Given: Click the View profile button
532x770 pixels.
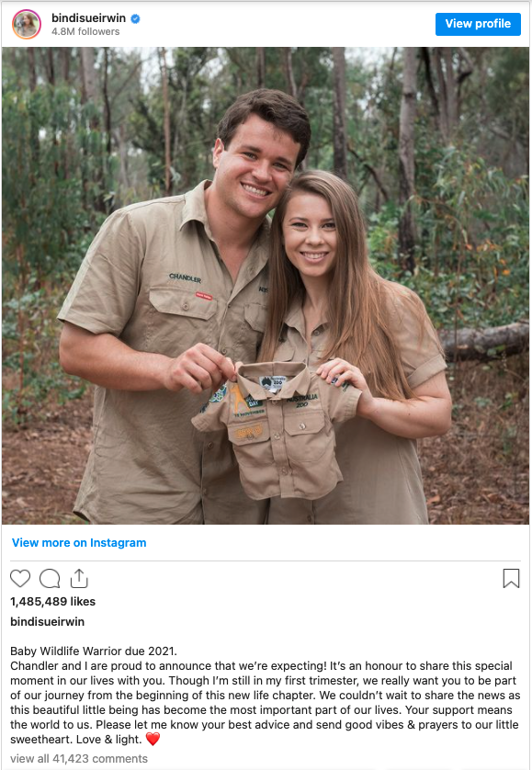Looking at the screenshot, I should click(x=478, y=24).
